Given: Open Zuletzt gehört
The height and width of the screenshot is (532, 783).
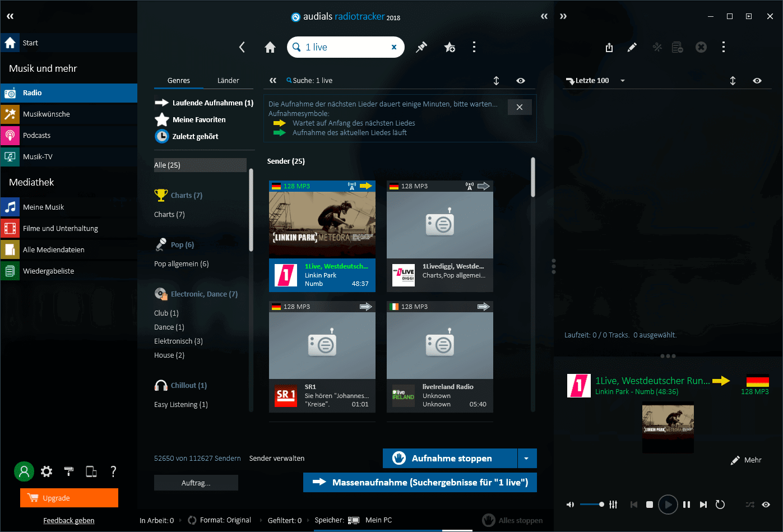Looking at the screenshot, I should (187, 136).
